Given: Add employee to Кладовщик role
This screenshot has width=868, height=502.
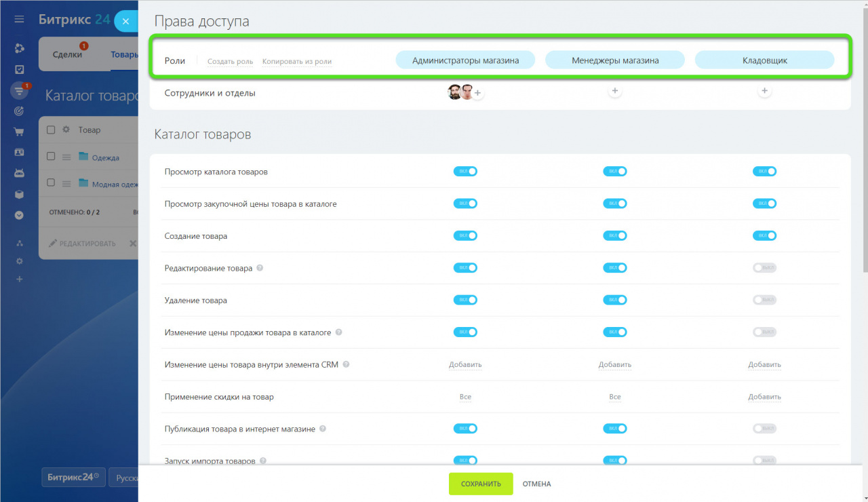Looking at the screenshot, I should click(764, 91).
